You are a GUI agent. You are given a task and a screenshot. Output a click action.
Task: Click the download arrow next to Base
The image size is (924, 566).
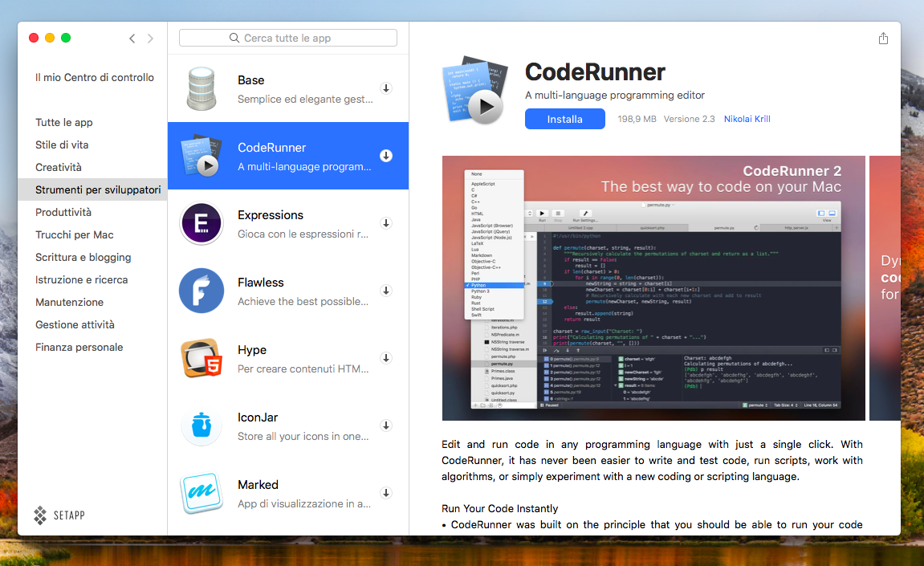[x=386, y=88]
